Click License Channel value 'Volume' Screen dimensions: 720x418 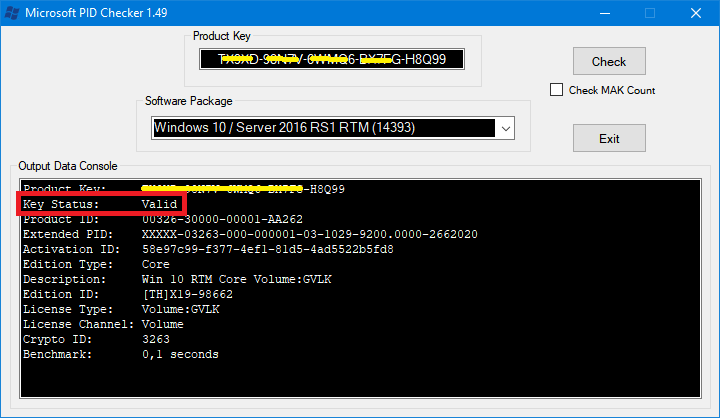click(163, 324)
